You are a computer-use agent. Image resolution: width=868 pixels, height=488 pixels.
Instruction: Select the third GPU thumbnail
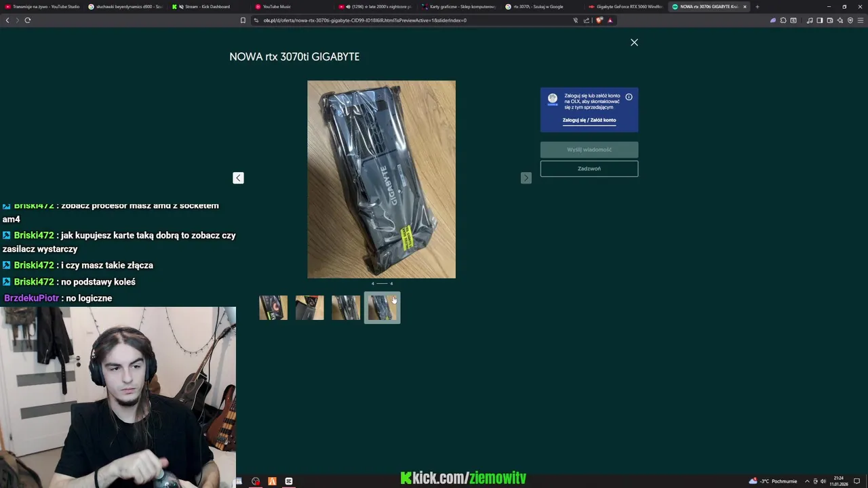tap(346, 308)
